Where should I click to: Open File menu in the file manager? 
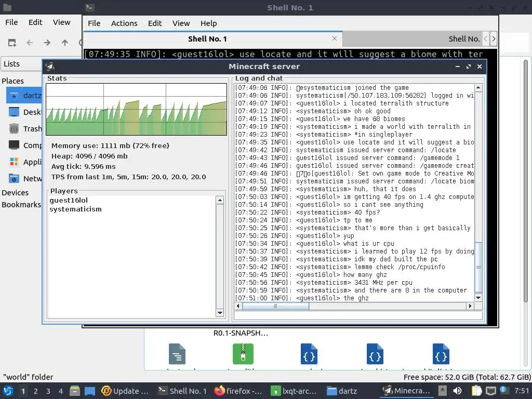click(x=11, y=22)
